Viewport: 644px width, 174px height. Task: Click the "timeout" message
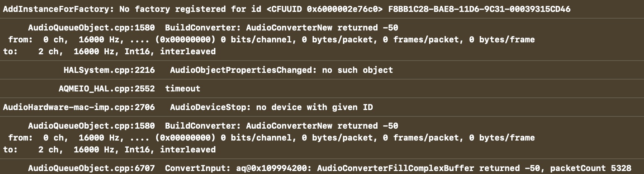(183, 88)
